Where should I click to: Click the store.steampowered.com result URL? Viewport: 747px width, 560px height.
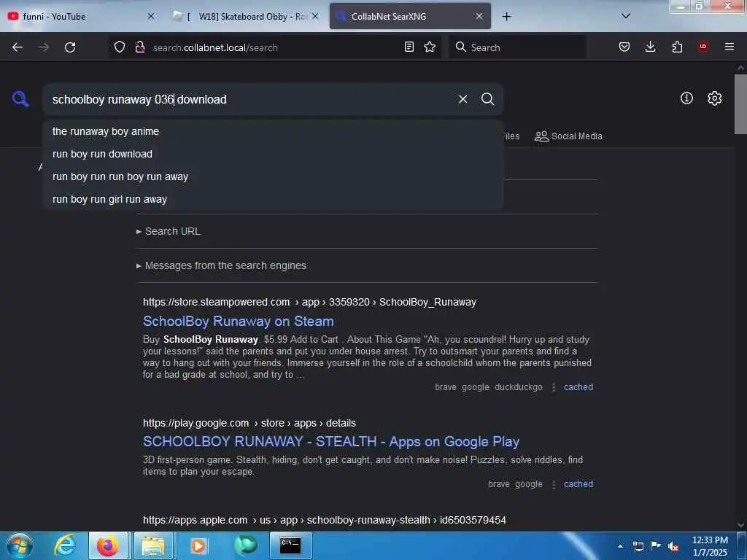309,303
